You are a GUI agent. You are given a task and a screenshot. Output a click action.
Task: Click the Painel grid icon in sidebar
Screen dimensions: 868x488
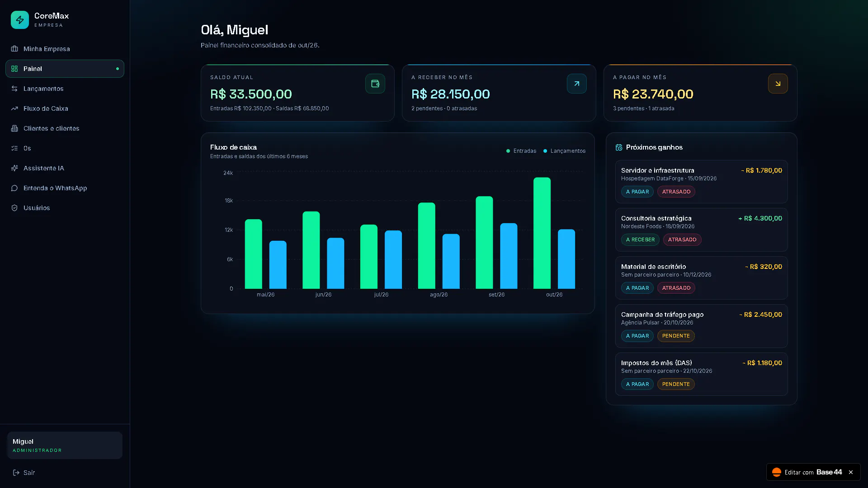[x=14, y=69]
